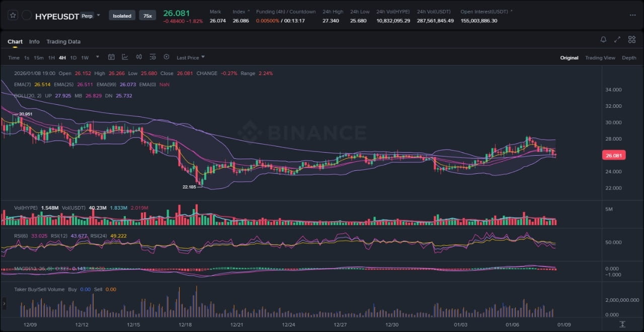Click the Open Interest(USDT) label

tap(485, 12)
